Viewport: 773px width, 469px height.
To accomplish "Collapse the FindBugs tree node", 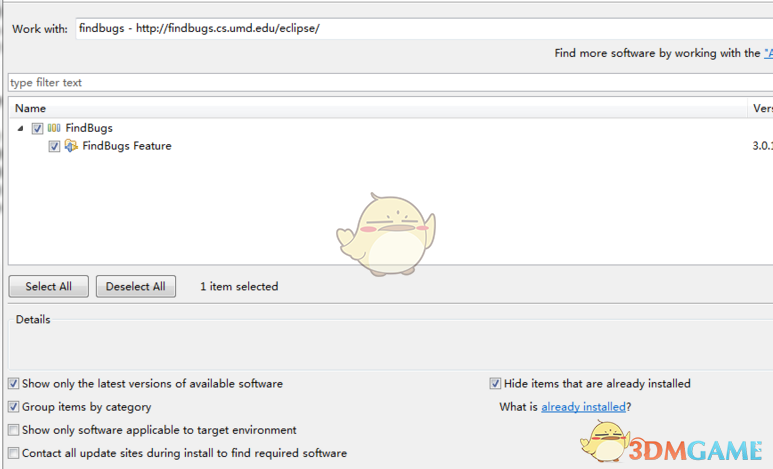I will coord(20,128).
